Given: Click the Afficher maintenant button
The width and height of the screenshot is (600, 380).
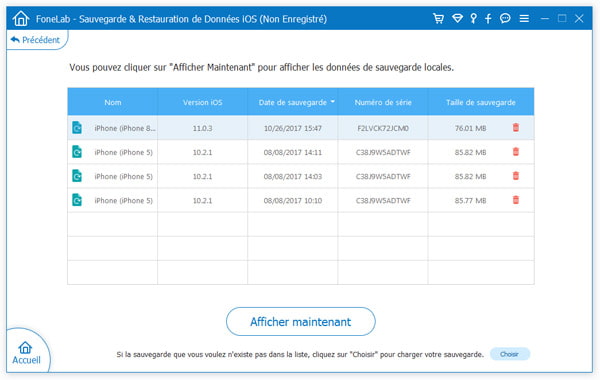Looking at the screenshot, I should click(300, 321).
